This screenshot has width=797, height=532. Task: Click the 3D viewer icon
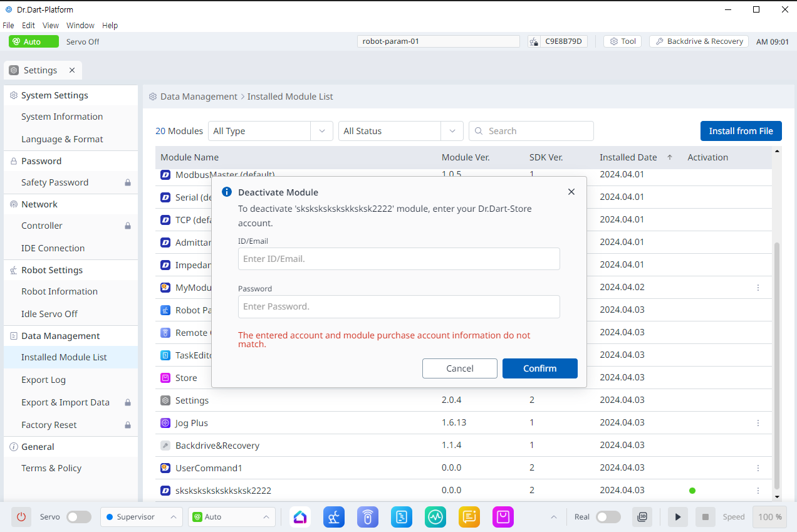pos(642,517)
